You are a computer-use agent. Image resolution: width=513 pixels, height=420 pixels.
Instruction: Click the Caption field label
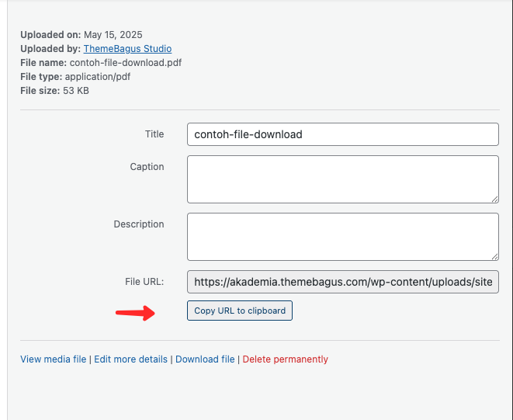147,167
